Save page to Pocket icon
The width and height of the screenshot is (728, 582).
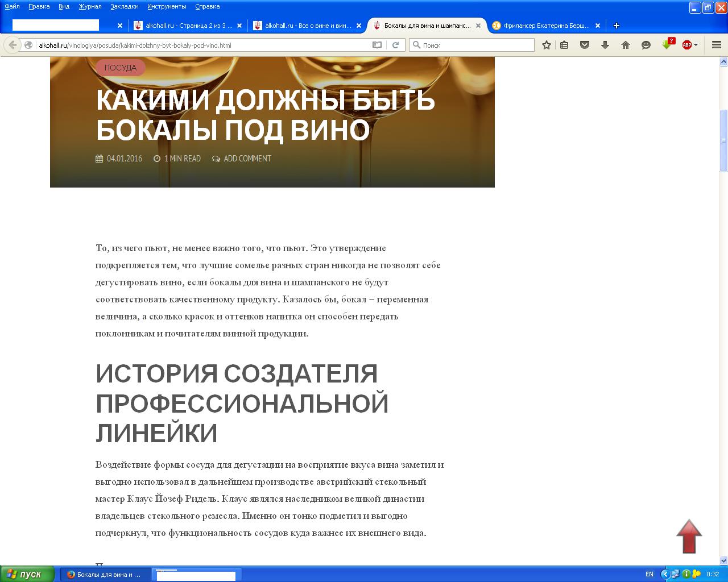(585, 45)
